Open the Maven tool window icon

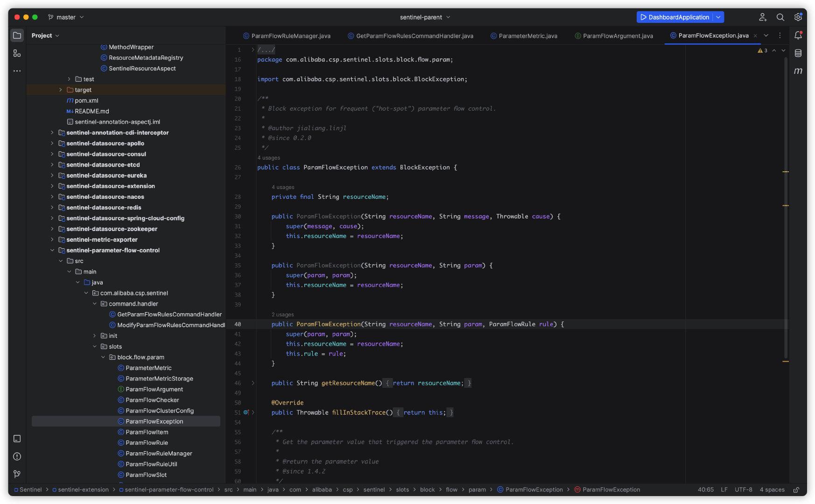(798, 71)
